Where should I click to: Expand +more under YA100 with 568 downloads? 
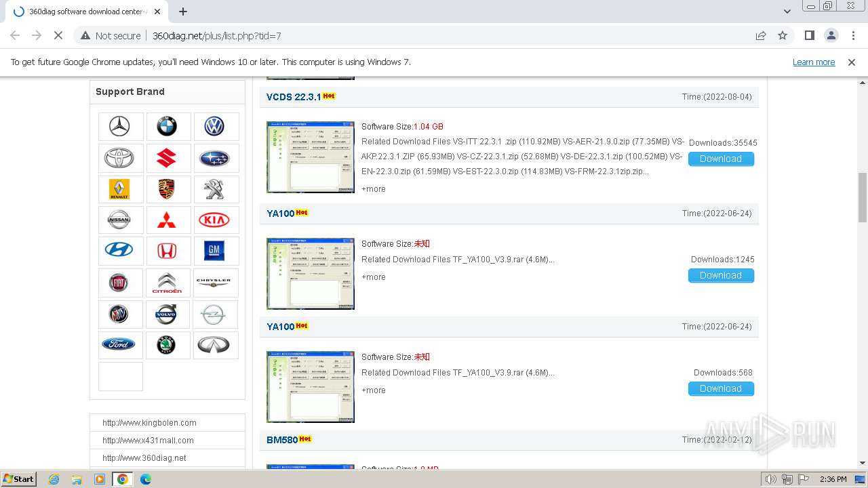point(374,390)
